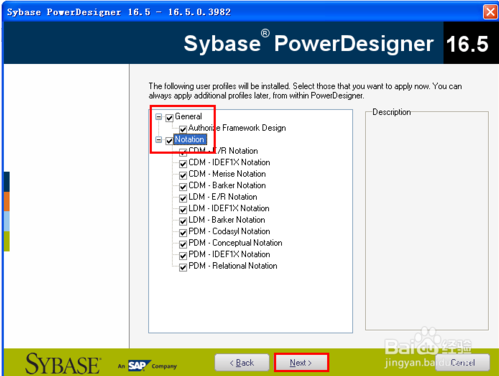This screenshot has height=376, width=499.
Task: Uncheck the General profile checkbox
Action: [169, 117]
